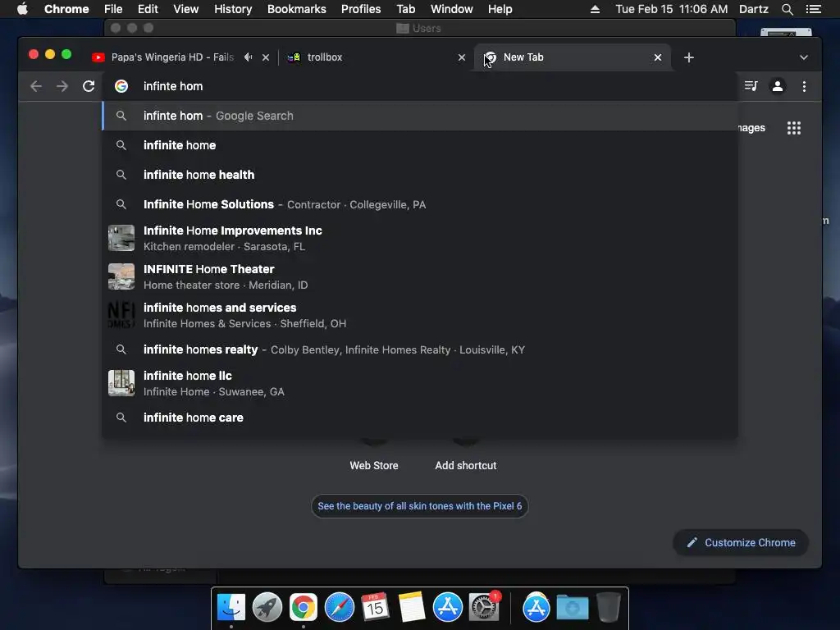Go back using the back arrow
The height and width of the screenshot is (630, 840).
(x=36, y=86)
